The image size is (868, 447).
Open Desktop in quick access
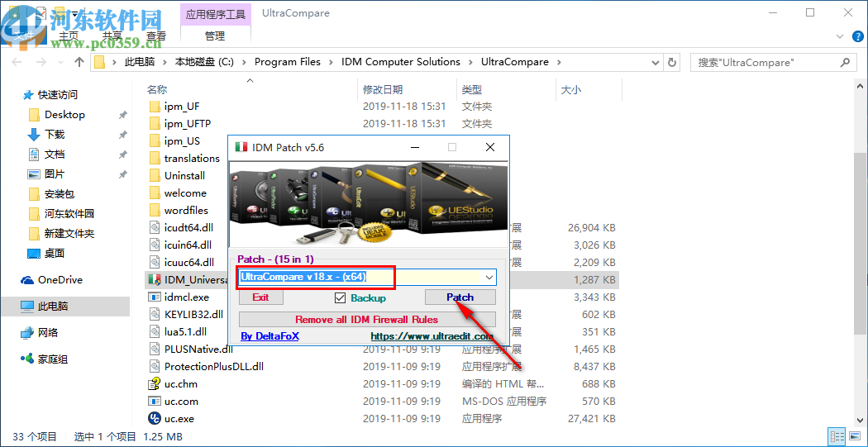(x=64, y=115)
